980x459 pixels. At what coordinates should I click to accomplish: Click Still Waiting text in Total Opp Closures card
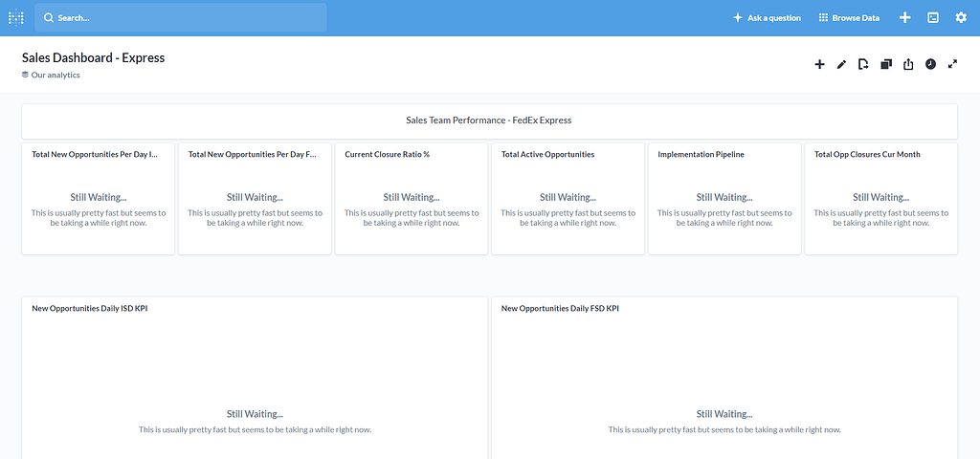coord(881,197)
